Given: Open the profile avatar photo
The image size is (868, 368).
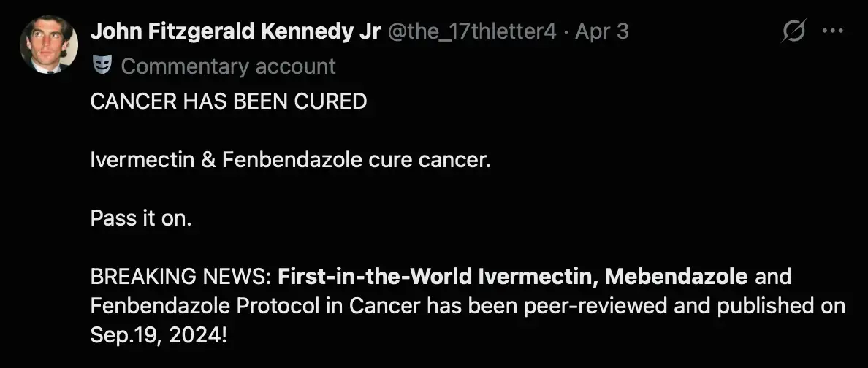Looking at the screenshot, I should tap(49, 45).
